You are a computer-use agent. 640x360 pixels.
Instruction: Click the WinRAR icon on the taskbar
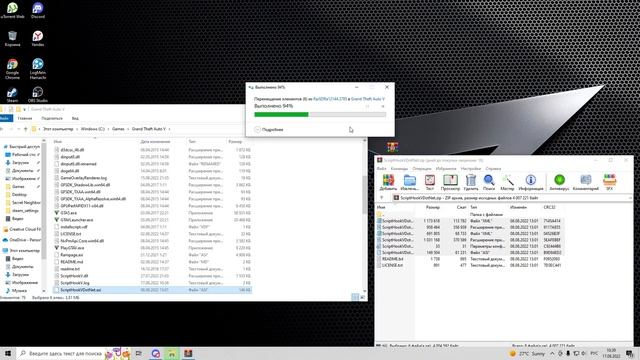[188, 353]
